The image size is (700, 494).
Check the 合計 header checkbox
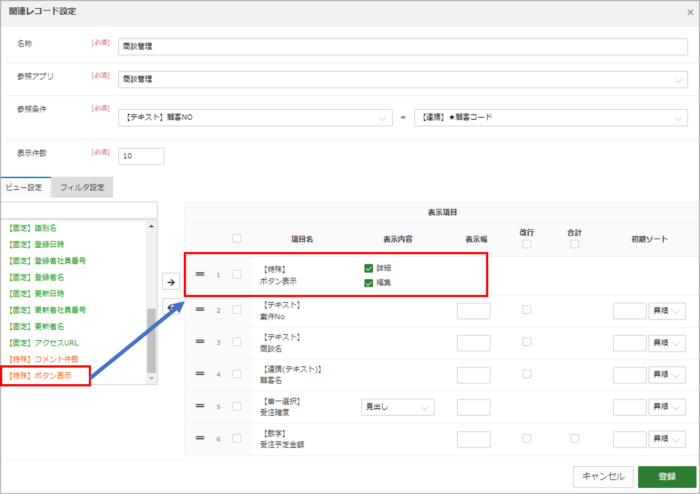tap(575, 244)
